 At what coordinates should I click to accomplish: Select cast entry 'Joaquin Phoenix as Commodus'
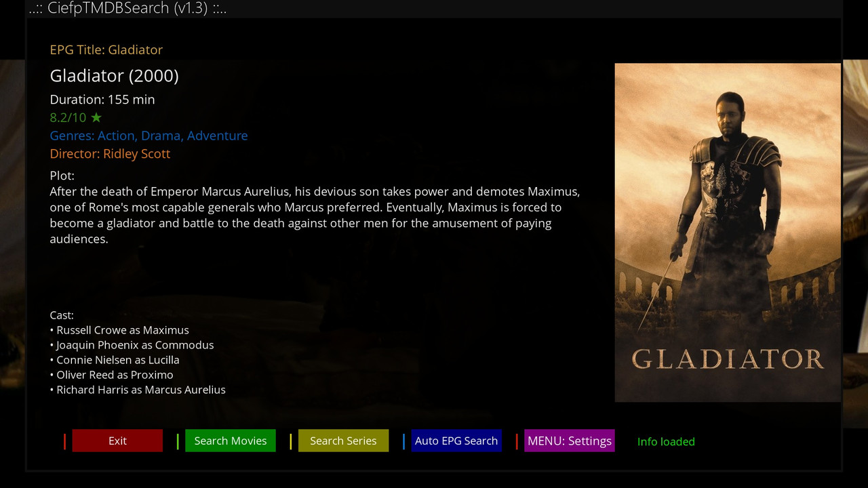132,345
